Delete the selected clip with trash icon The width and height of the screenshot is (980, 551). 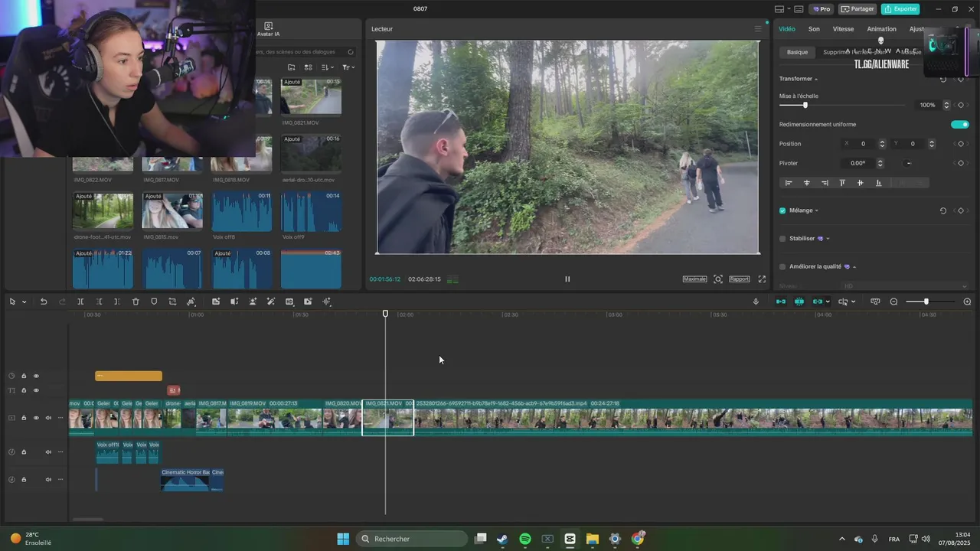coord(136,302)
